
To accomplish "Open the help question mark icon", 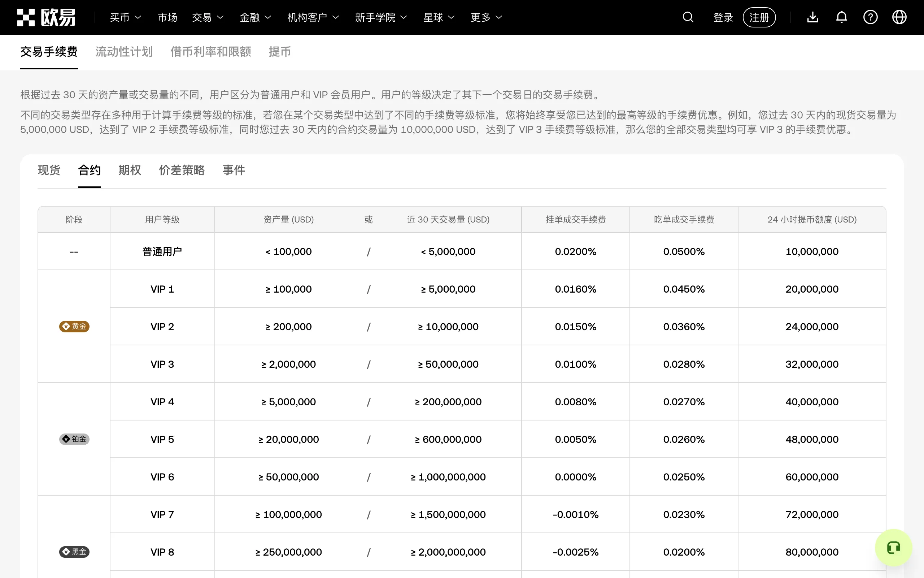I will (871, 17).
